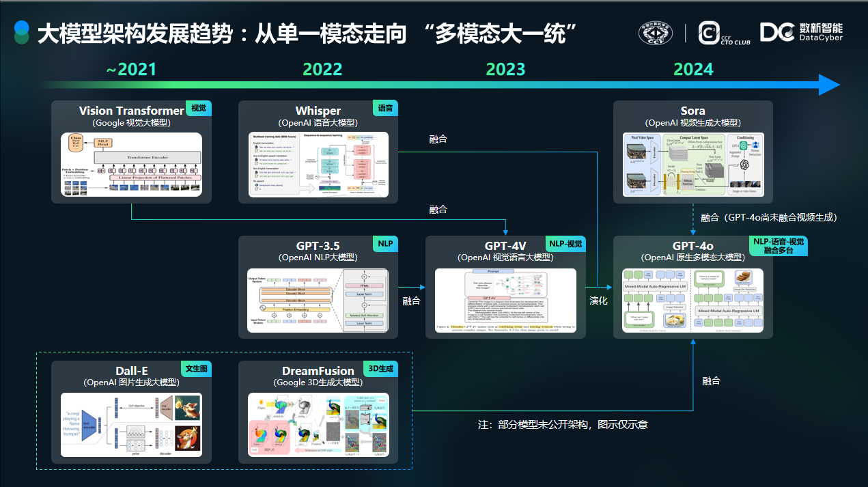Select the NLP-视觉 tag on GPT-4V card
The height and width of the screenshot is (487, 868).
(566, 244)
